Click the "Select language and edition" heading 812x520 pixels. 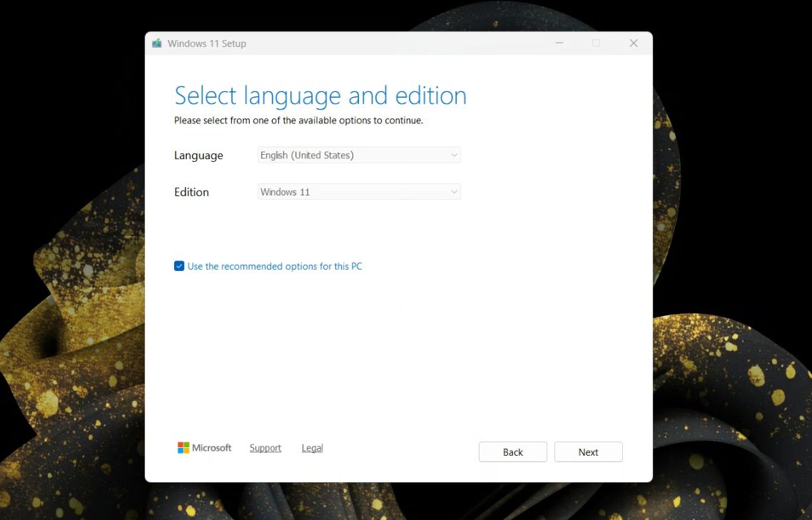[x=320, y=96]
